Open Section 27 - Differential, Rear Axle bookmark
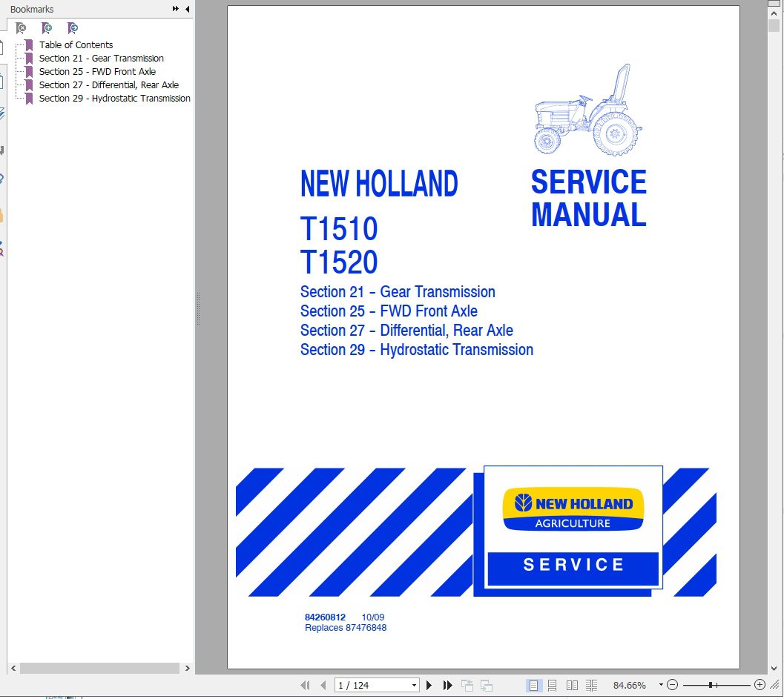This screenshot has height=699, width=784. point(109,85)
